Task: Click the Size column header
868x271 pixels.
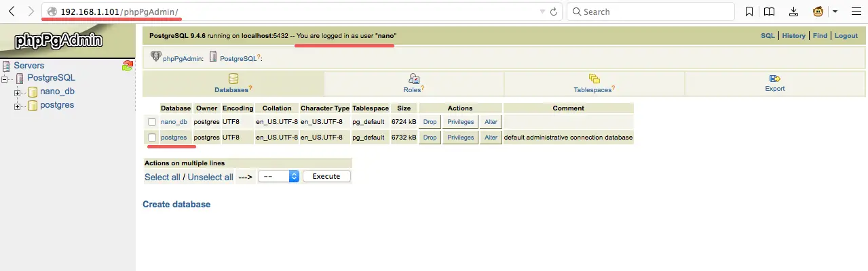Action: pyautogui.click(x=404, y=108)
